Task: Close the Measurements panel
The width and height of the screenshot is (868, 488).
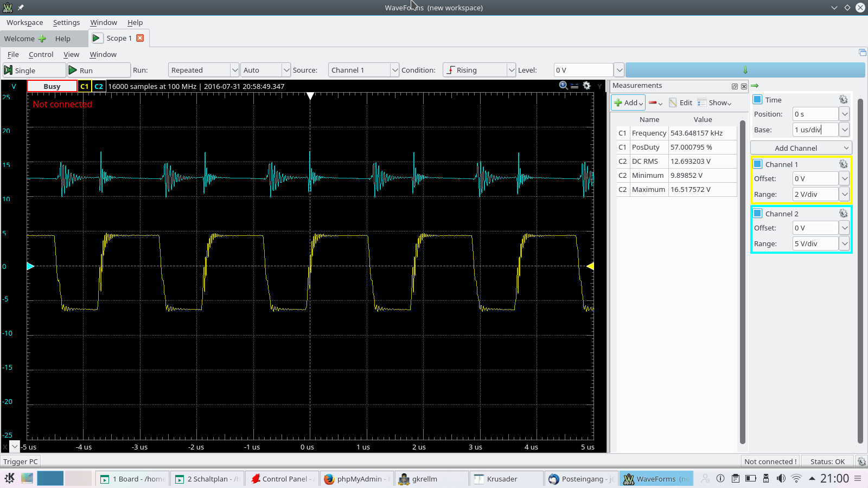Action: (x=744, y=86)
